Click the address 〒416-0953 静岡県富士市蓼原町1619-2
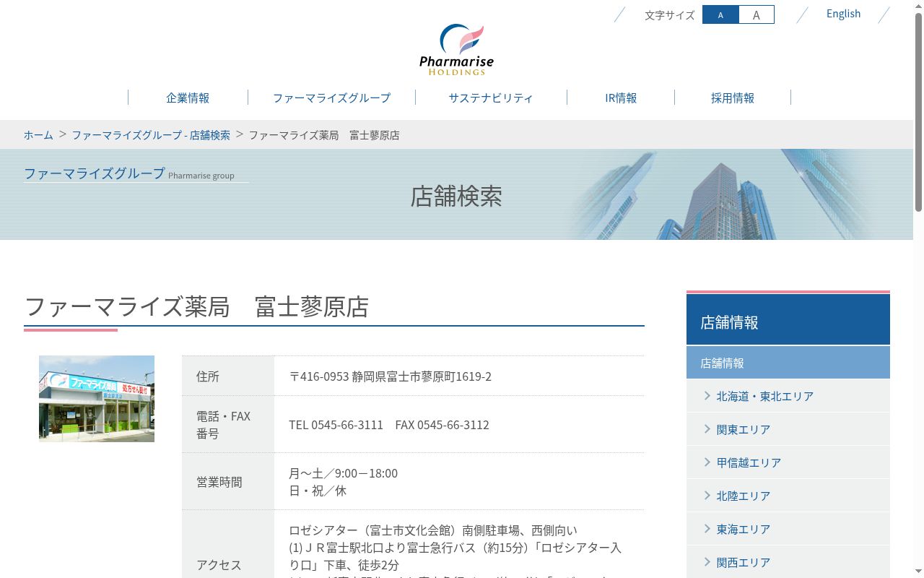Image resolution: width=924 pixels, height=578 pixels. tap(391, 376)
